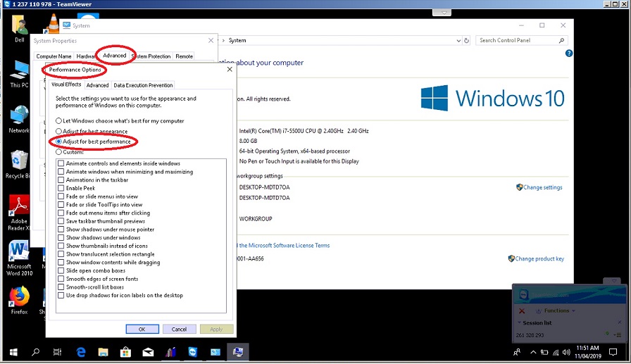Open Firefox desktop shortcut
This screenshot has height=364, width=631.
coord(19,296)
